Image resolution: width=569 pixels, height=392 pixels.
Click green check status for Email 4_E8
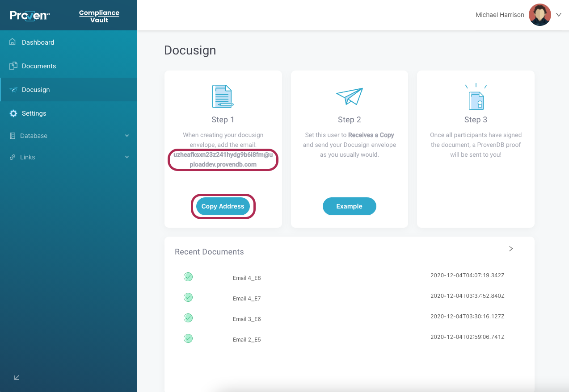188,277
